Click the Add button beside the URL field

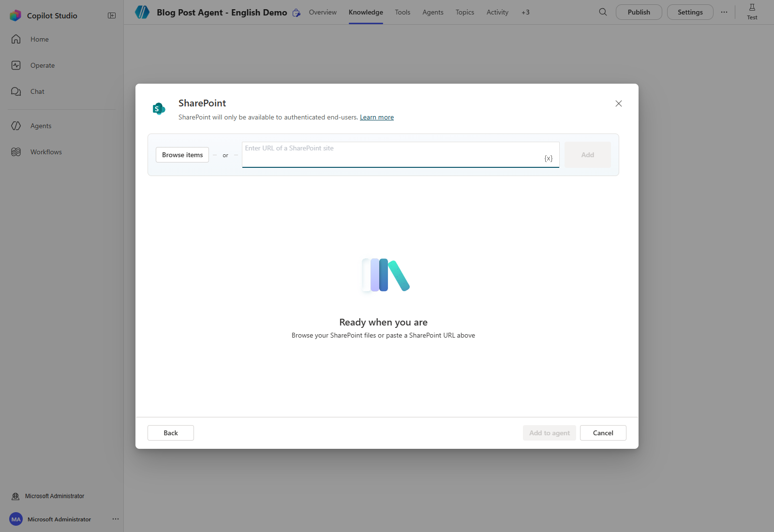coord(588,155)
